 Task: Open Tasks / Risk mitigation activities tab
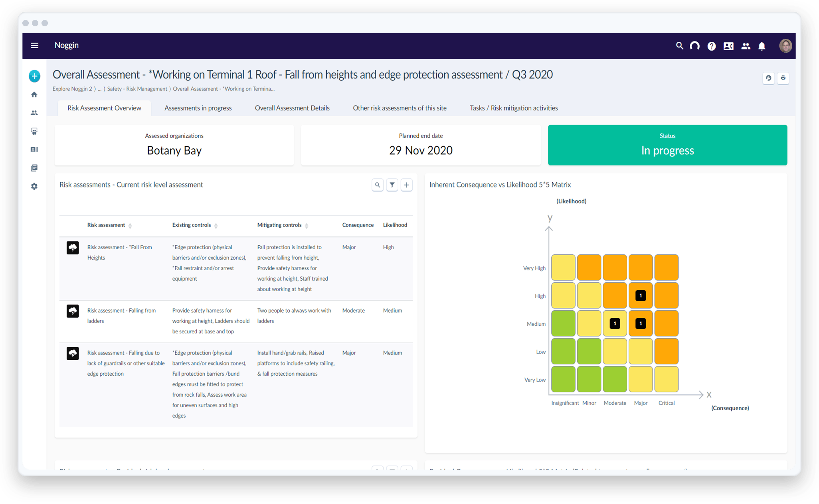(x=513, y=108)
